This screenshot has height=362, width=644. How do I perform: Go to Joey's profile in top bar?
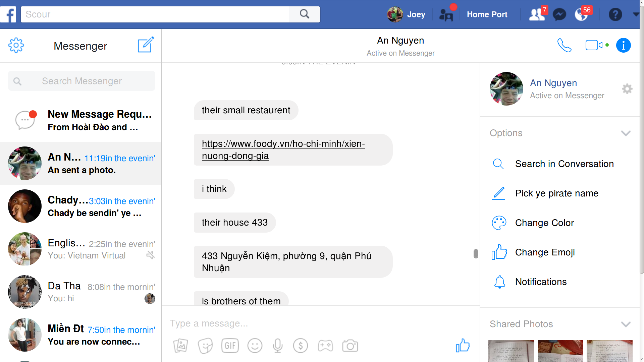pyautogui.click(x=407, y=14)
